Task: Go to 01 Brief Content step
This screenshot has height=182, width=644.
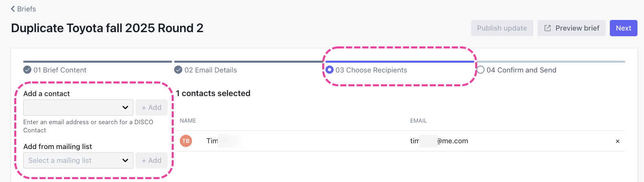Action: tap(60, 70)
